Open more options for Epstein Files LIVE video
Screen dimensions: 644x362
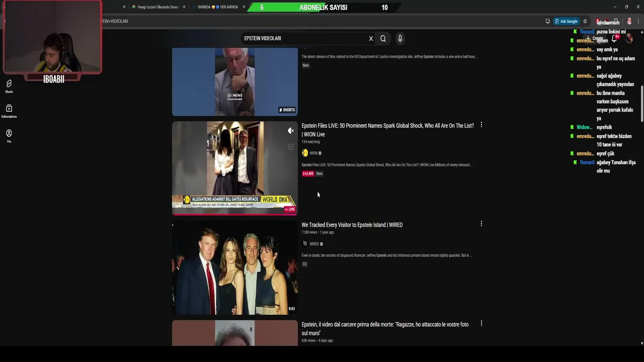coord(481,125)
